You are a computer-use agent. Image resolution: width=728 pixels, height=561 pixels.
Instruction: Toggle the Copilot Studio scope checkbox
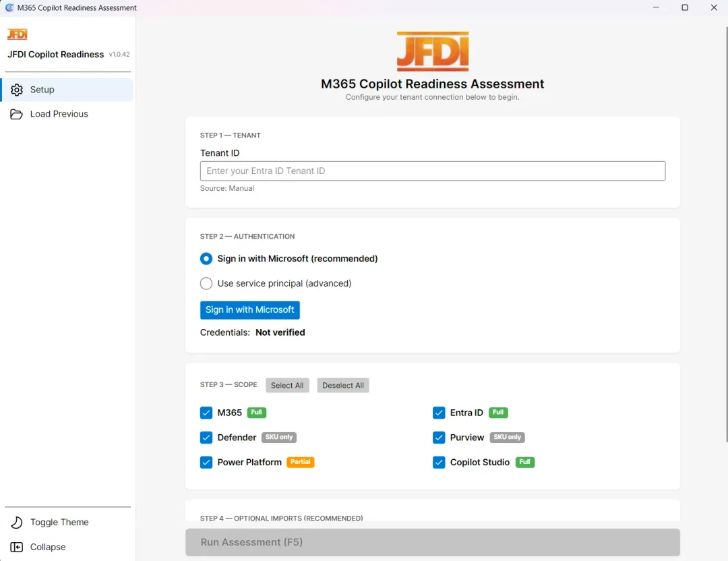pos(439,463)
